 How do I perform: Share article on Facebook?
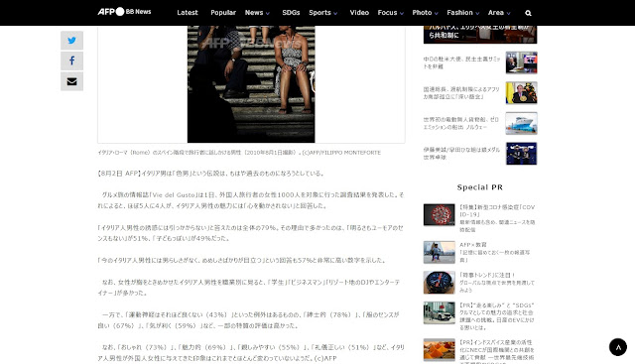tap(71, 61)
